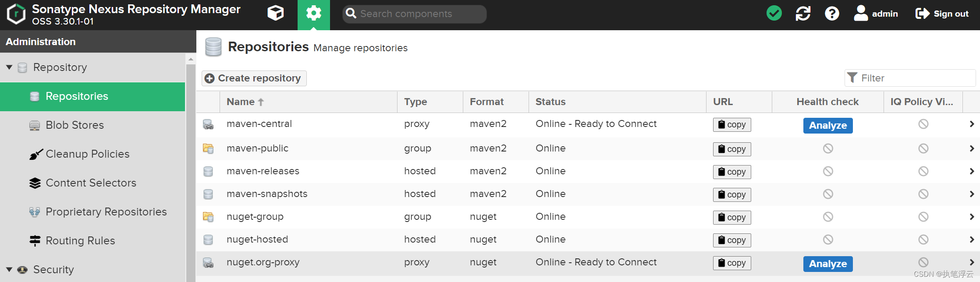Open nuget.org-proxy row chevron
This screenshot has width=980, height=282.
[x=972, y=263]
